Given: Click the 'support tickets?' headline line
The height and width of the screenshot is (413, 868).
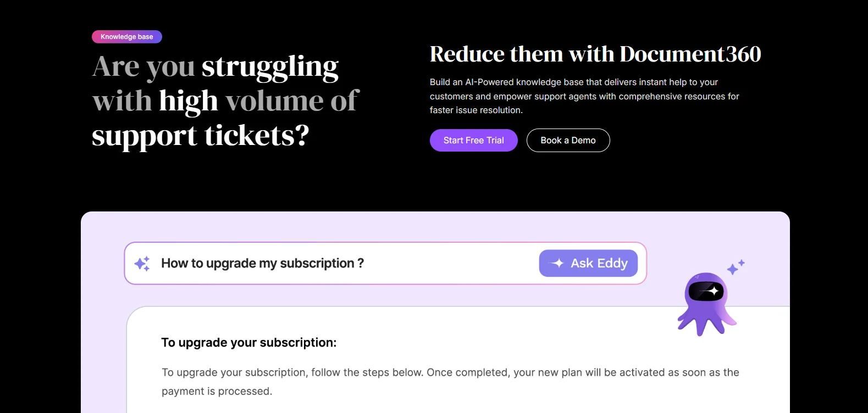Looking at the screenshot, I should click(200, 136).
